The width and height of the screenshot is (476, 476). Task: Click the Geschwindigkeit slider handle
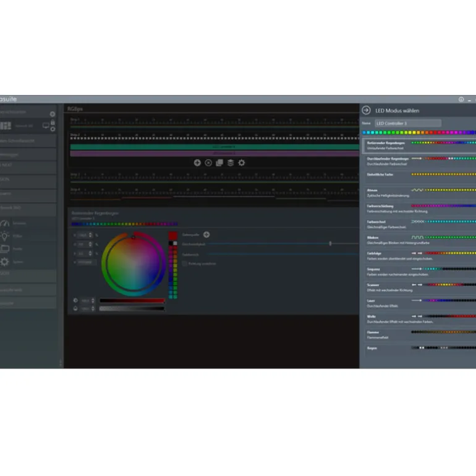pos(330,244)
